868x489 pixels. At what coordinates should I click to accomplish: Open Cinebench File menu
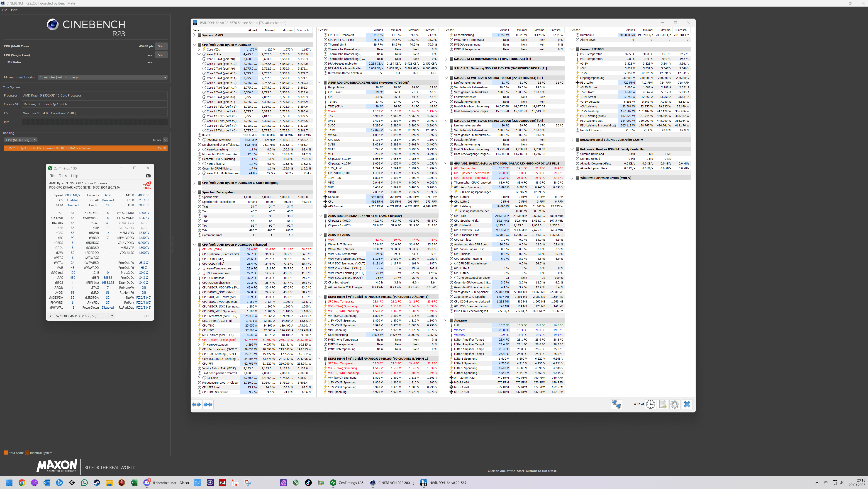coord(4,10)
